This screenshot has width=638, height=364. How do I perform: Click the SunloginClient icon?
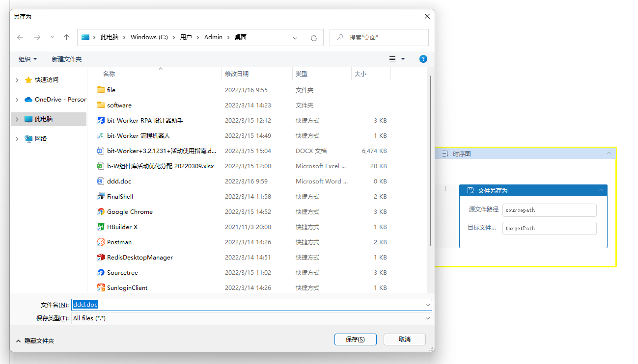tap(101, 288)
